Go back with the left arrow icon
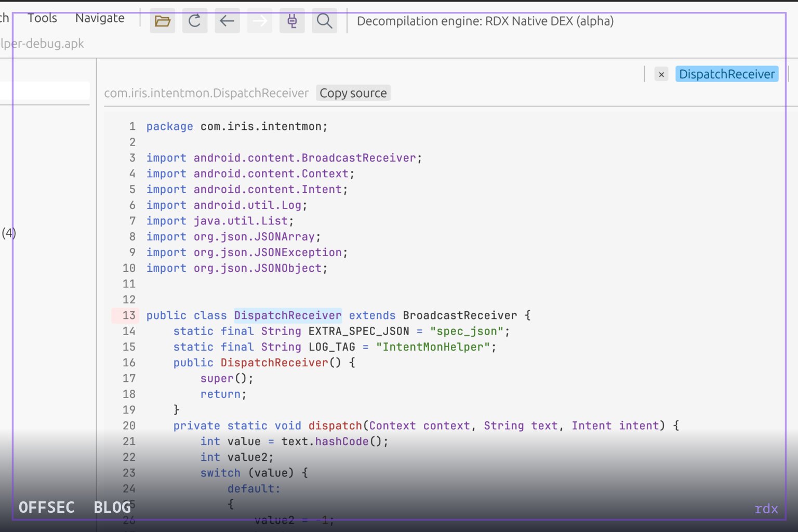 [x=227, y=21]
